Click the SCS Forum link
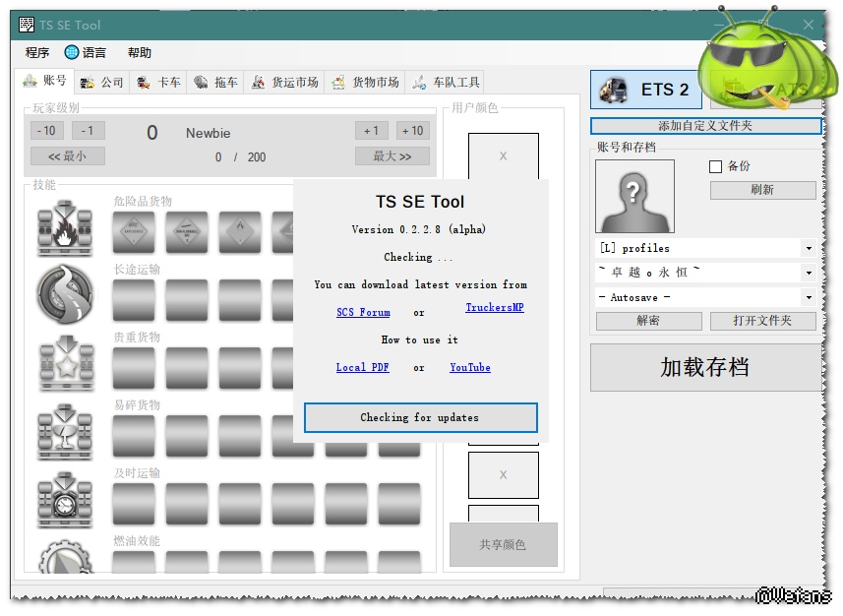The width and height of the screenshot is (843, 616). [x=363, y=313]
